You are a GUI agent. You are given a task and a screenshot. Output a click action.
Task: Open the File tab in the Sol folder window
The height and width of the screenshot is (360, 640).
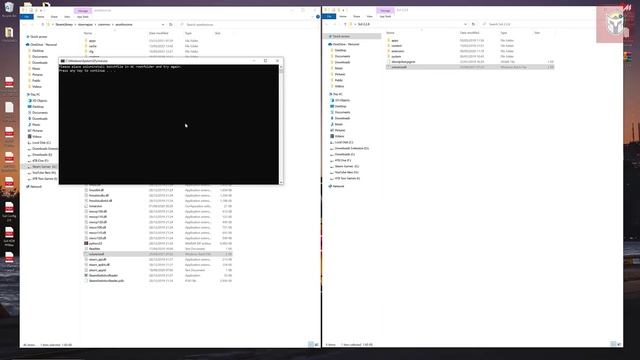[329, 16]
